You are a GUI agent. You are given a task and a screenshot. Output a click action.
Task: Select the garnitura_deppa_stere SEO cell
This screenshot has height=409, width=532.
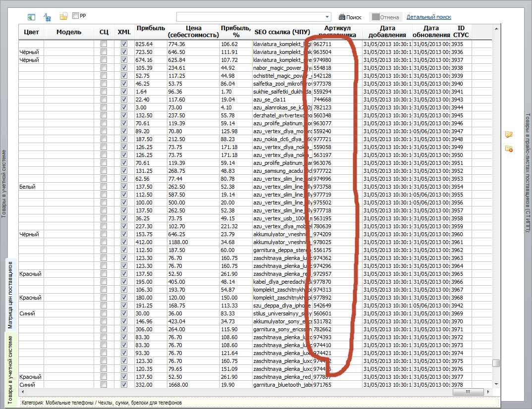coord(282,250)
